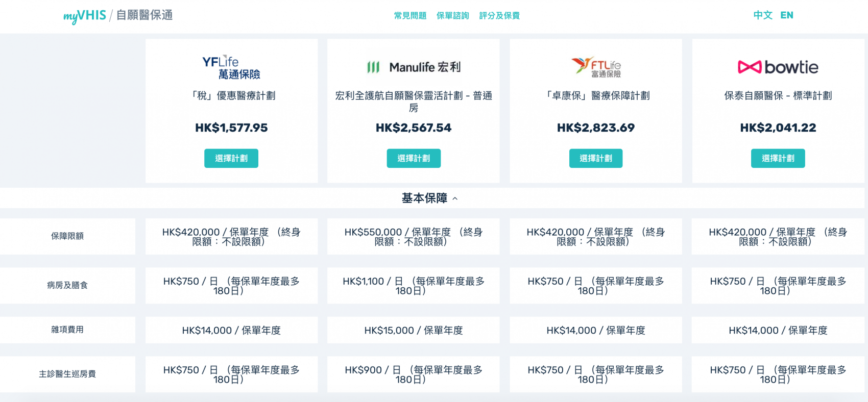Image resolution: width=868 pixels, height=402 pixels.
Task: Click the 基本保障 section heading
Action: [424, 198]
